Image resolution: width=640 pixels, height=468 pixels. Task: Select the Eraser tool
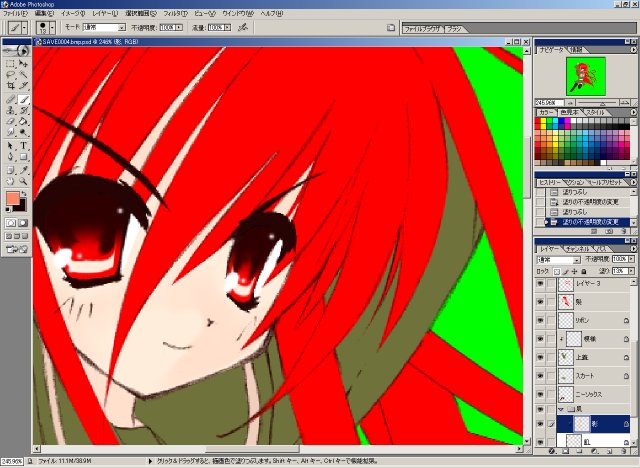click(x=10, y=121)
